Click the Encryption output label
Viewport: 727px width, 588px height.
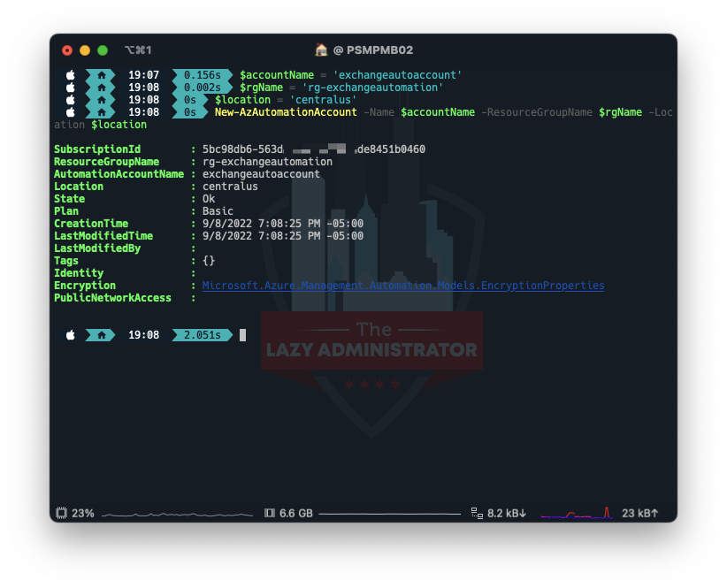click(x=85, y=286)
